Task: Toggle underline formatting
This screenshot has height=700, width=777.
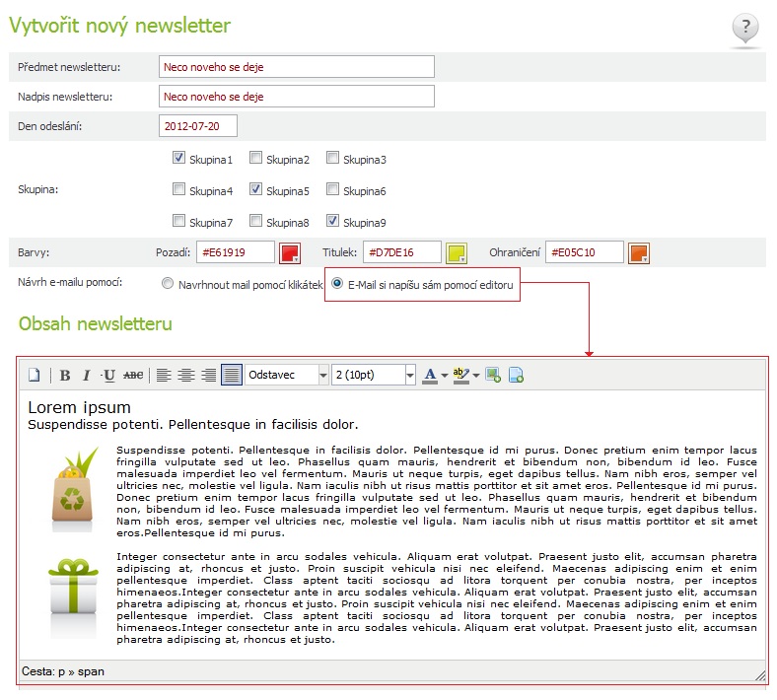Action: point(109,375)
